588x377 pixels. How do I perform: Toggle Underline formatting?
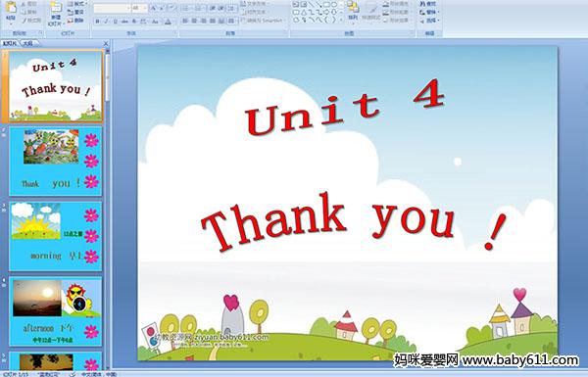(x=115, y=22)
